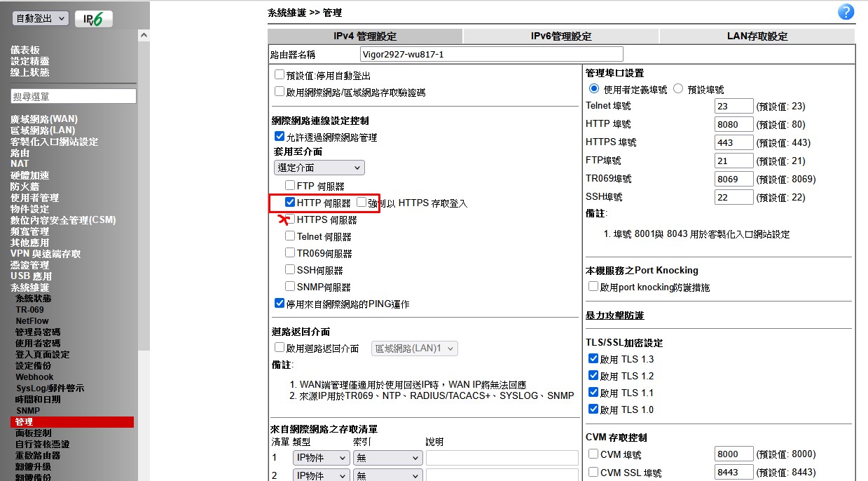Open the 區域網路(LAN)1 loopback dropdown
The height and width of the screenshot is (481, 868).
coord(414,348)
